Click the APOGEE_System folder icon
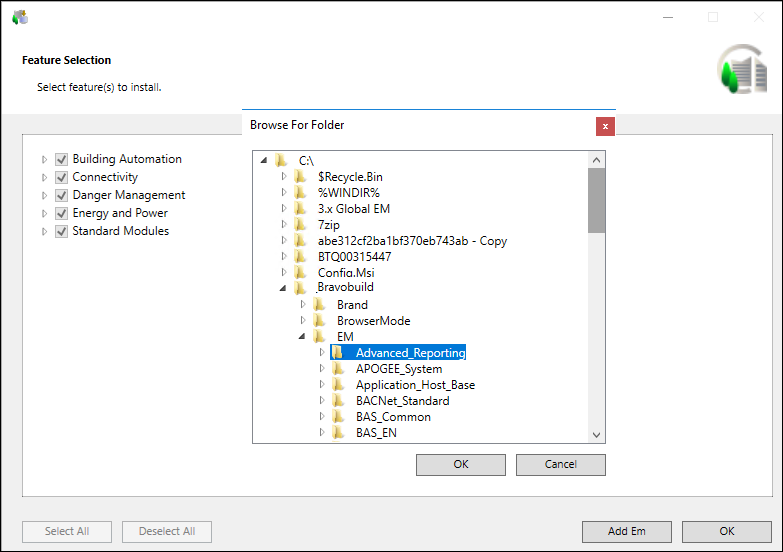The image size is (783, 552). coord(338,369)
